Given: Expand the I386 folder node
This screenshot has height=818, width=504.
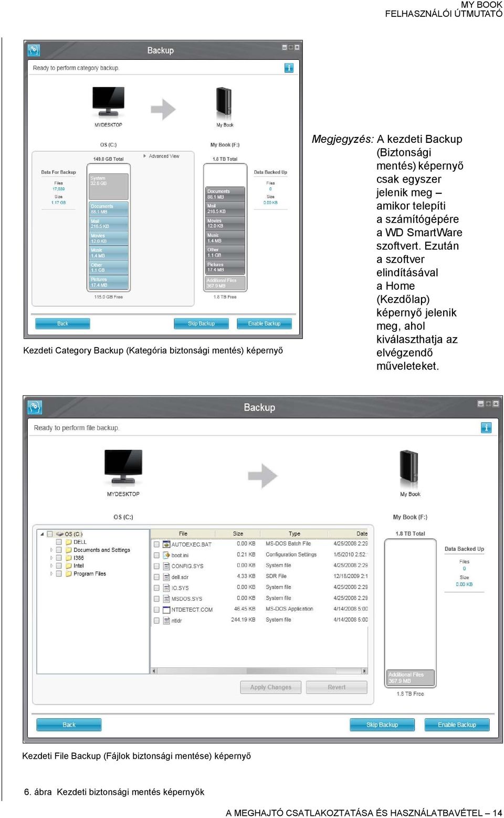Looking at the screenshot, I should 51,558.
